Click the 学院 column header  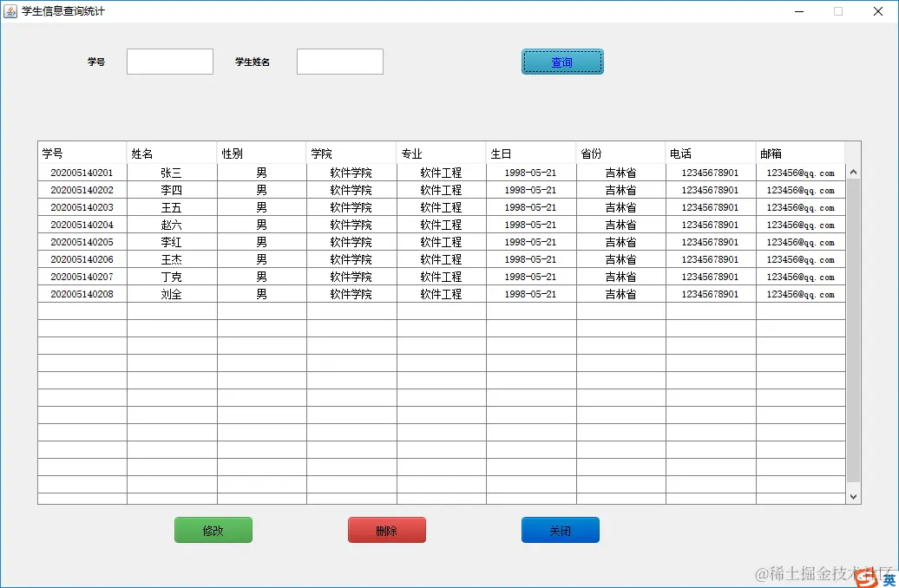click(x=351, y=153)
